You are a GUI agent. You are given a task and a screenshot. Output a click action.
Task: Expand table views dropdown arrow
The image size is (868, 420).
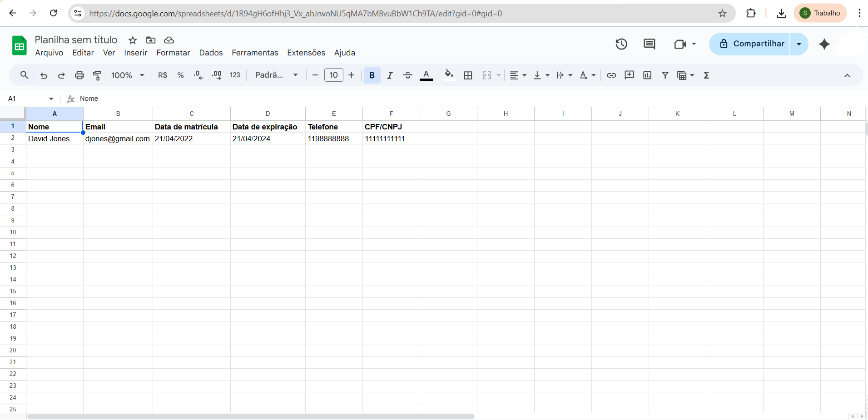[692, 75]
